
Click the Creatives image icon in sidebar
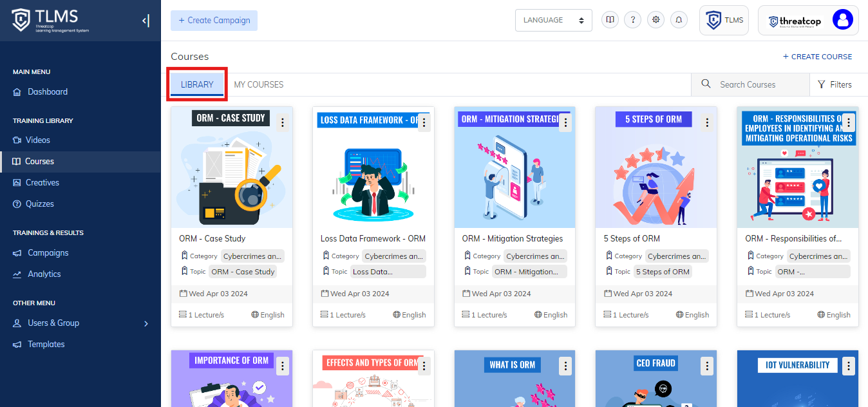17,183
